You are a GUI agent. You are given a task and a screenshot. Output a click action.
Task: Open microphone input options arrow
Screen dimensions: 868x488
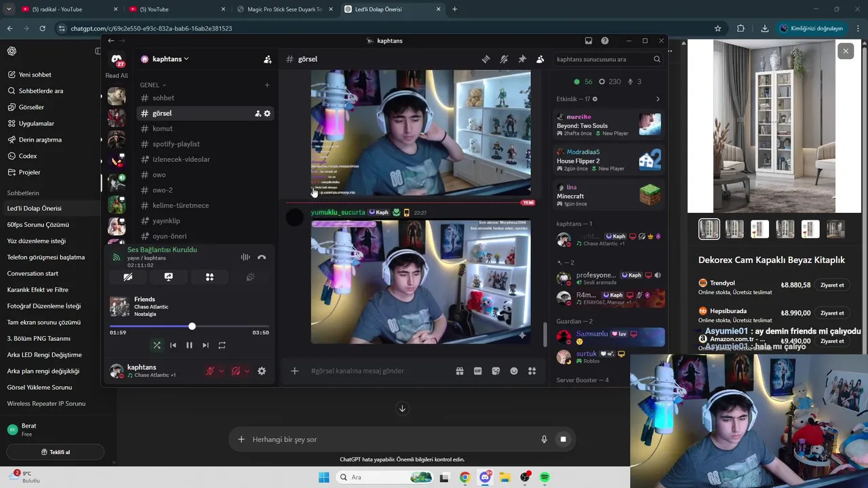[x=221, y=371]
